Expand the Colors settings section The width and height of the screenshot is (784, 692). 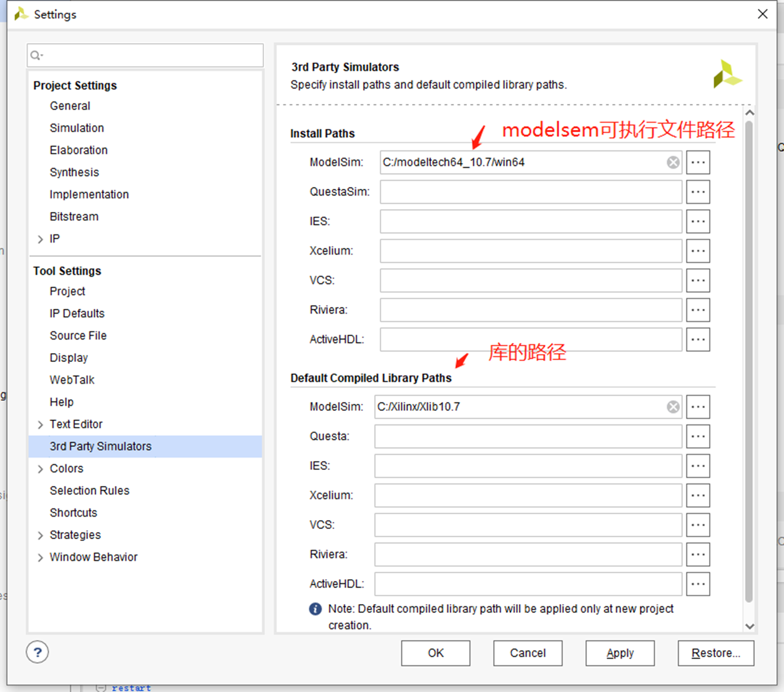click(40, 468)
